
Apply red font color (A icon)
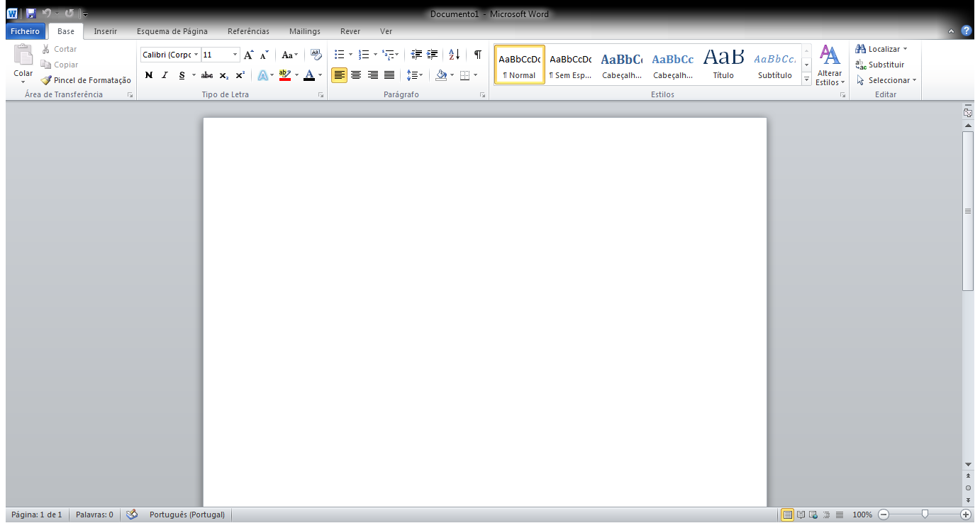[309, 75]
